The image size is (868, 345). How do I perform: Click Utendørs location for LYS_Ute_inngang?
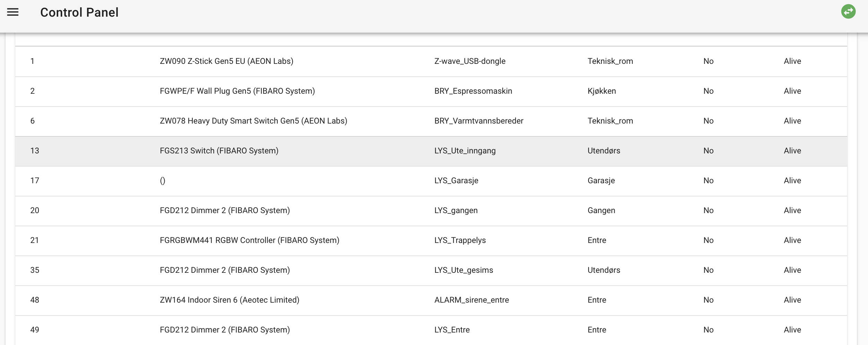[604, 151]
